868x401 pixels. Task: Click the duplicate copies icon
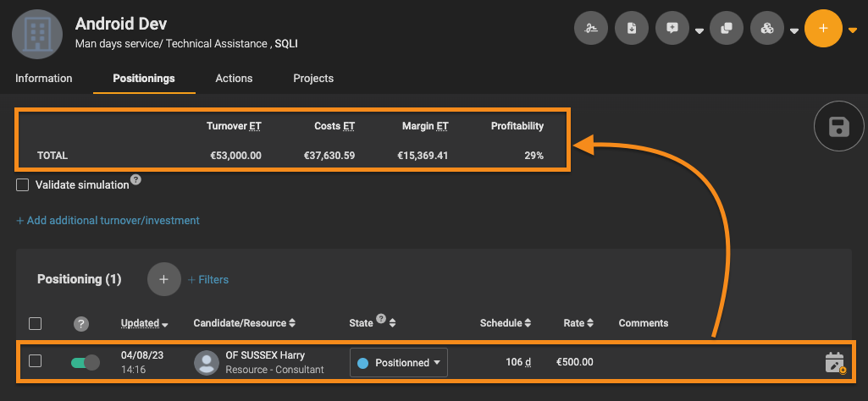click(x=727, y=28)
